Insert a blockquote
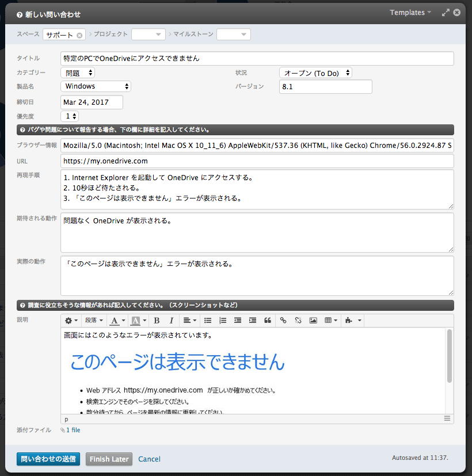Image resolution: width=472 pixels, height=476 pixels. click(268, 321)
